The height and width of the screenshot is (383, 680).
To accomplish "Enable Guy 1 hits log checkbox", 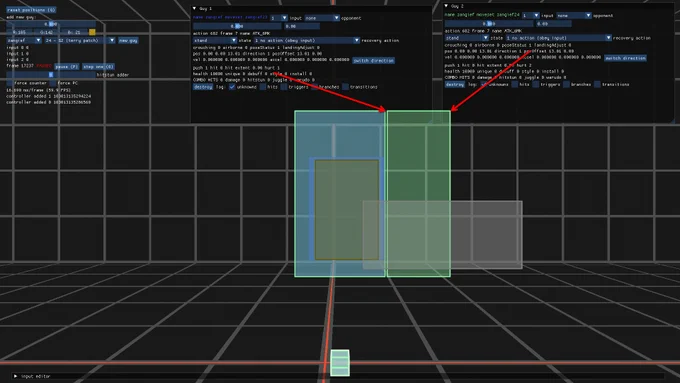I will [263, 87].
